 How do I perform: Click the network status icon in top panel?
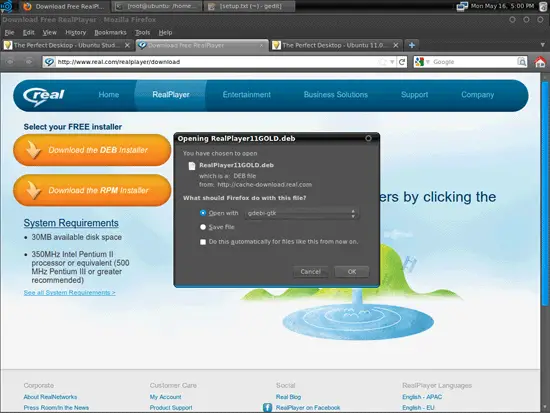[462, 6]
